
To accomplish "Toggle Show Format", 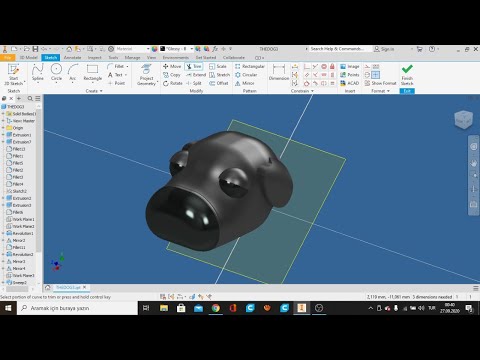I will (x=380, y=83).
